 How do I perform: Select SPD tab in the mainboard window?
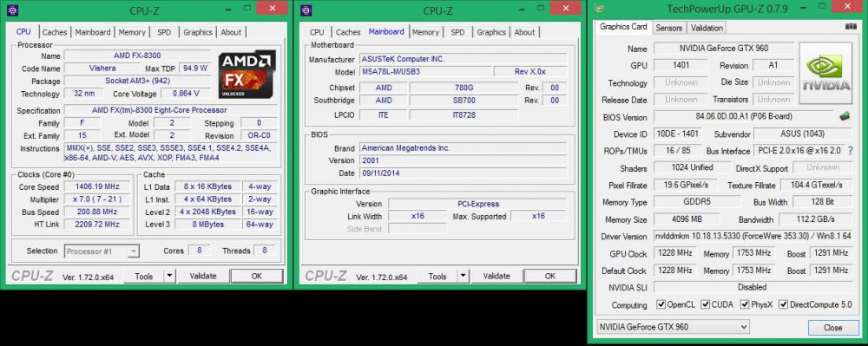click(457, 32)
